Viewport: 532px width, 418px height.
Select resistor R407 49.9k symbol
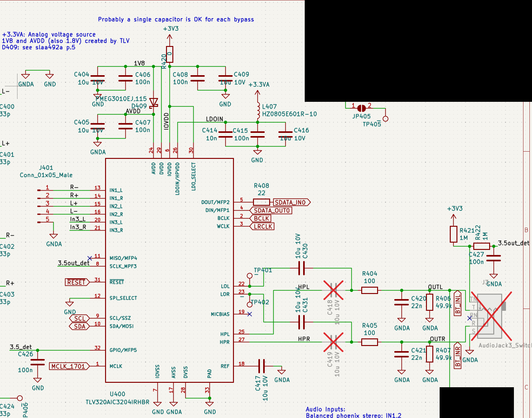(429, 354)
